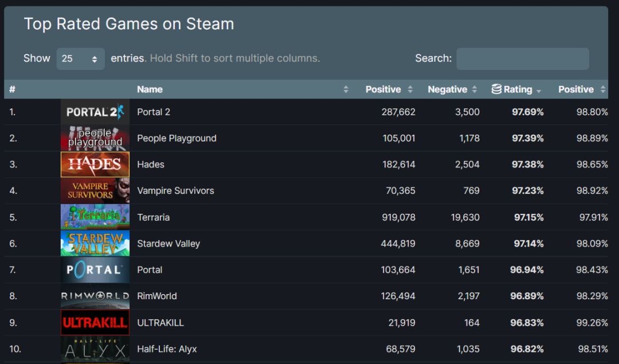Sort table by Name column arrows

click(x=346, y=89)
